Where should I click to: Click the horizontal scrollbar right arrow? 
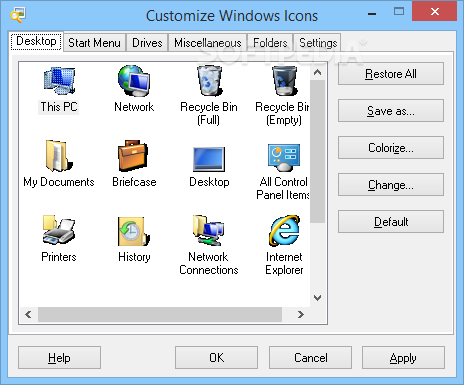point(301,314)
